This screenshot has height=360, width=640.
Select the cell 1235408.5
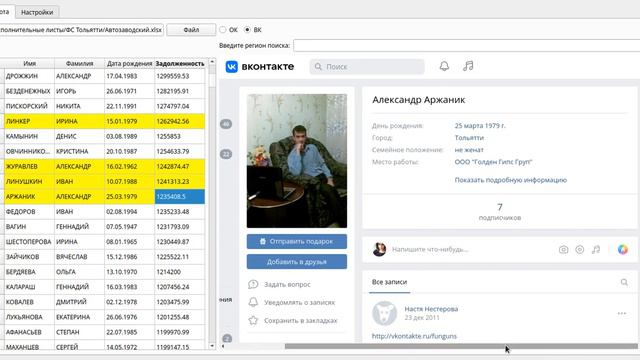180,197
